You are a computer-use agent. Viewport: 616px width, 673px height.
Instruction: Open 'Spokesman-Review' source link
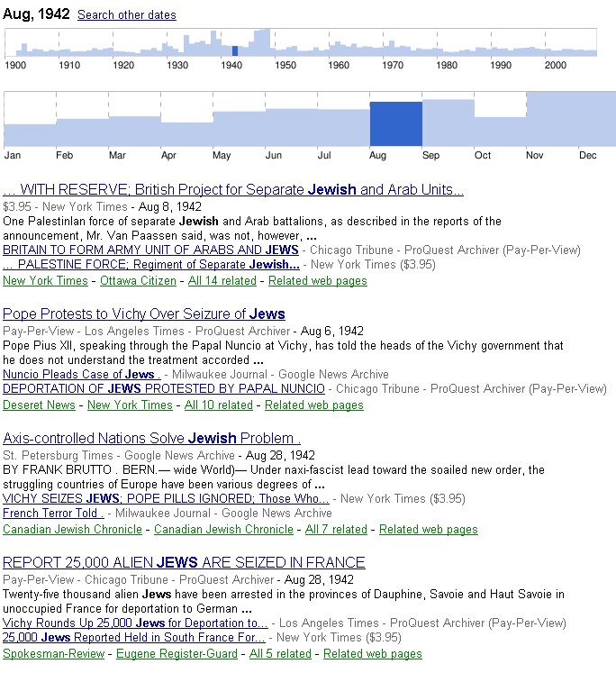pos(54,654)
